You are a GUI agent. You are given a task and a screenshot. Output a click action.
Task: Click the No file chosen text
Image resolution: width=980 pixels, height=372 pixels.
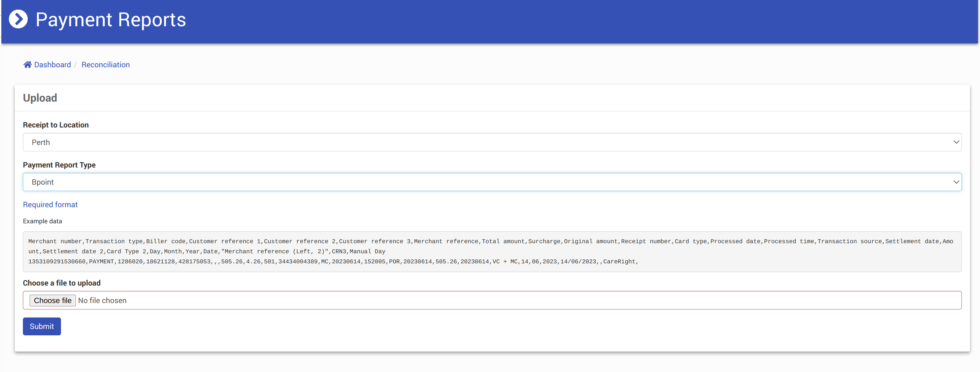pyautogui.click(x=102, y=301)
